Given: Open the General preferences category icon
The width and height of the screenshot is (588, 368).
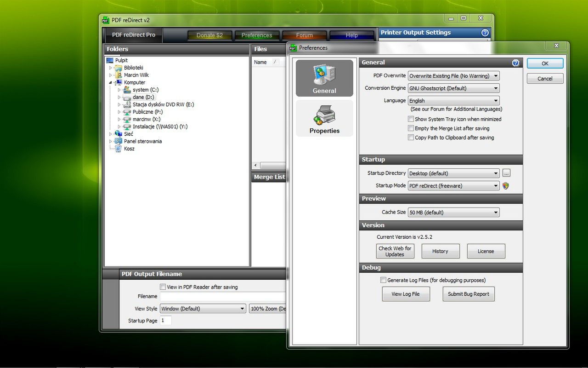Looking at the screenshot, I should pos(324,78).
